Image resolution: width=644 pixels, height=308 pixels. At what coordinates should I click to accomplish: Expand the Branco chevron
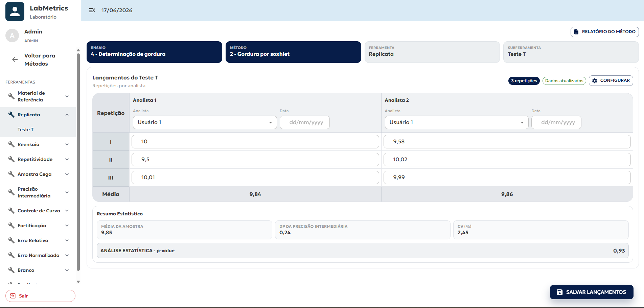point(67,270)
